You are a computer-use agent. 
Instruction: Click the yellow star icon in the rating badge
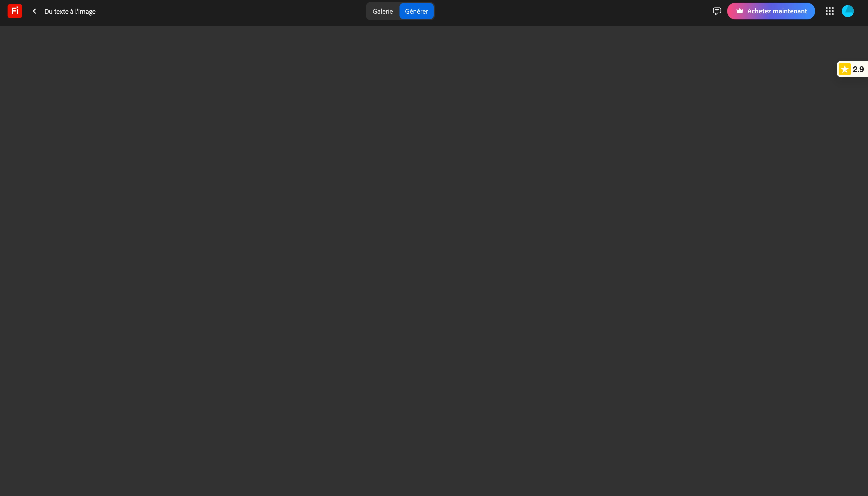pyautogui.click(x=845, y=69)
